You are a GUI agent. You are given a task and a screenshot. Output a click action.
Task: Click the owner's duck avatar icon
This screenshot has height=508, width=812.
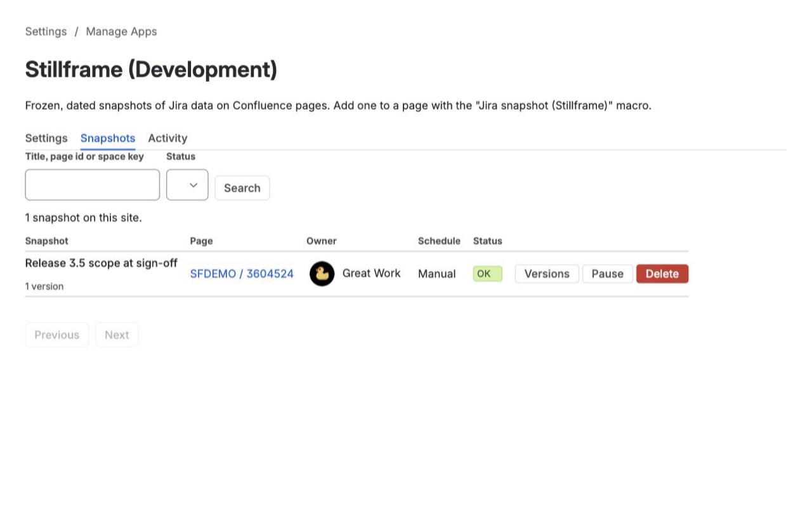coord(322,274)
